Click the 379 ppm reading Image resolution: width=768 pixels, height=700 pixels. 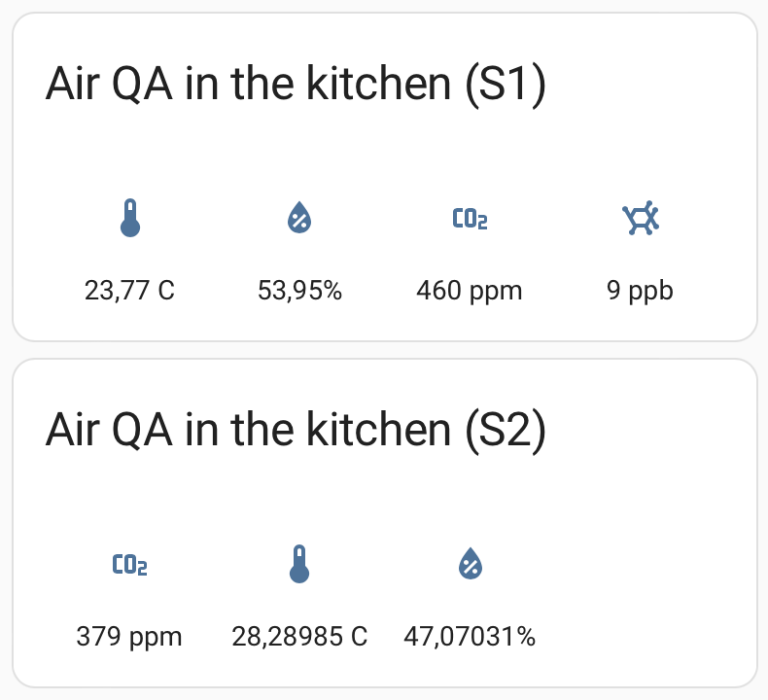click(129, 638)
